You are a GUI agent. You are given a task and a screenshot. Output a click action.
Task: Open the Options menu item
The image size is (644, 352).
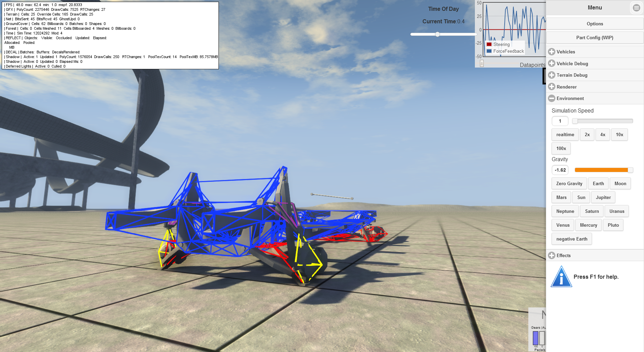tap(595, 24)
